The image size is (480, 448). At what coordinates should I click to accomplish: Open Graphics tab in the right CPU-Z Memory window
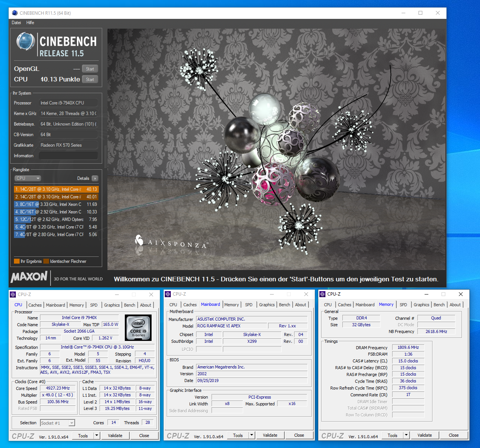coord(422,305)
